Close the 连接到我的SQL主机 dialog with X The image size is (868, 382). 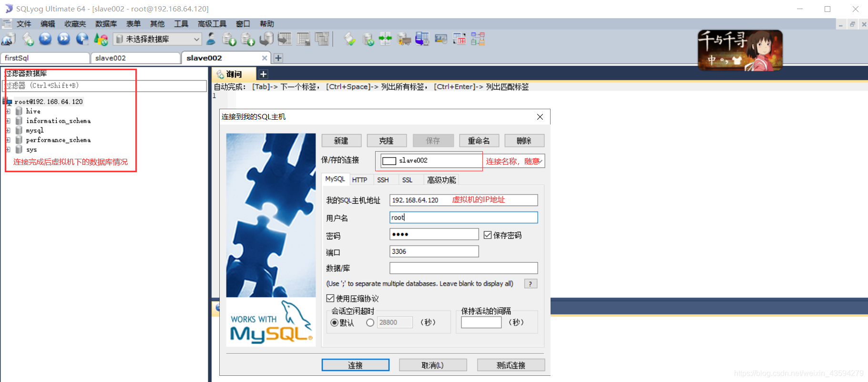click(x=540, y=117)
